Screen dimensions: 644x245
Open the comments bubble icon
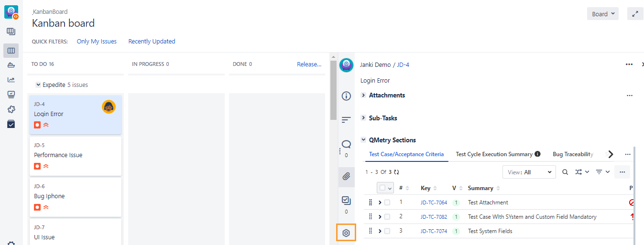coord(347,144)
